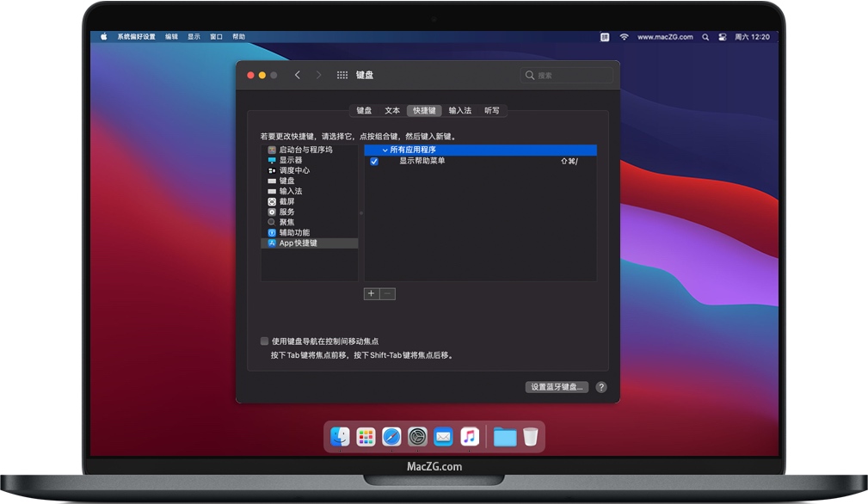Click the show-all preferences grid icon
Viewport: 868px width, 504px height.
pos(342,75)
